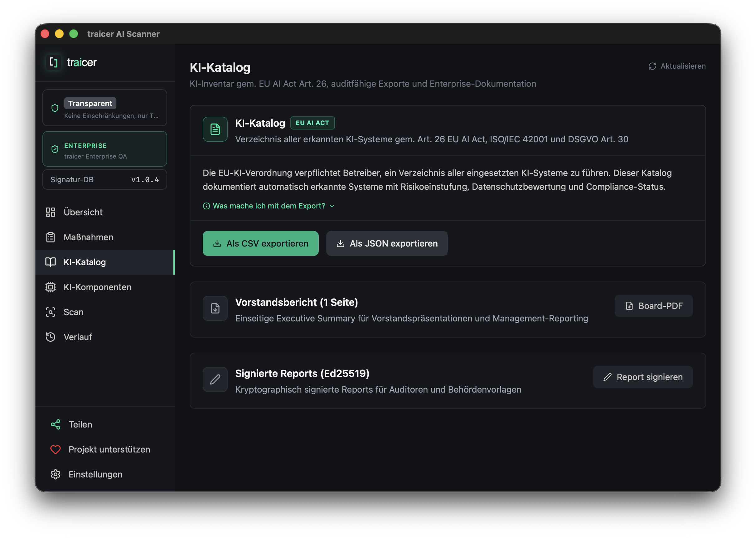
Task: Click the file icon in Board-PDF button
Action: 629,306
